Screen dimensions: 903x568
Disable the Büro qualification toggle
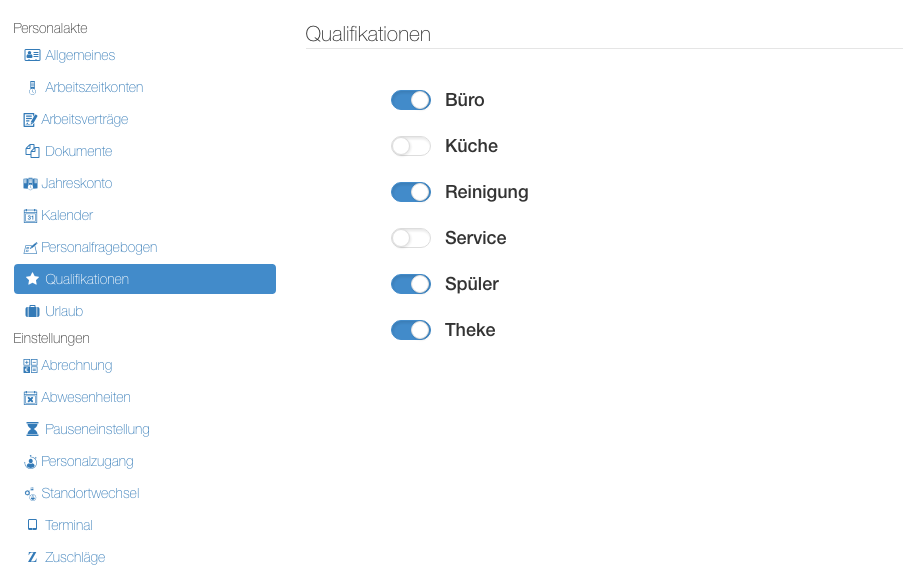[411, 100]
